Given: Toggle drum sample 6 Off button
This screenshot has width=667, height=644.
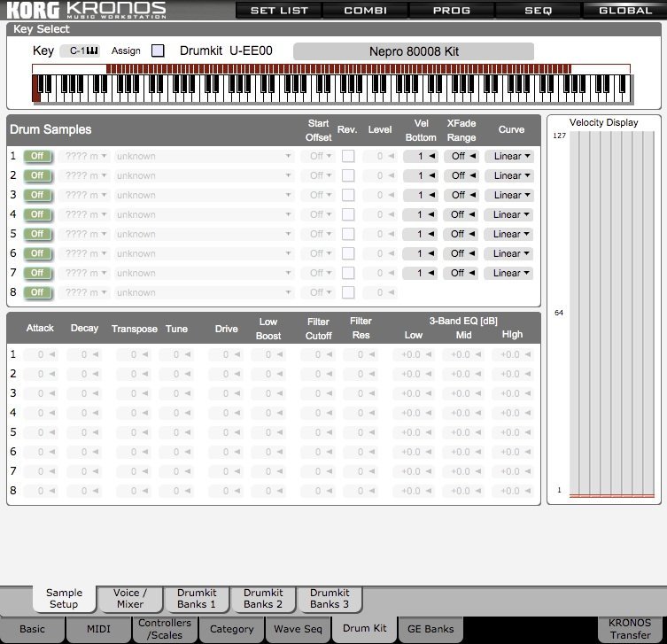Looking at the screenshot, I should click(38, 254).
